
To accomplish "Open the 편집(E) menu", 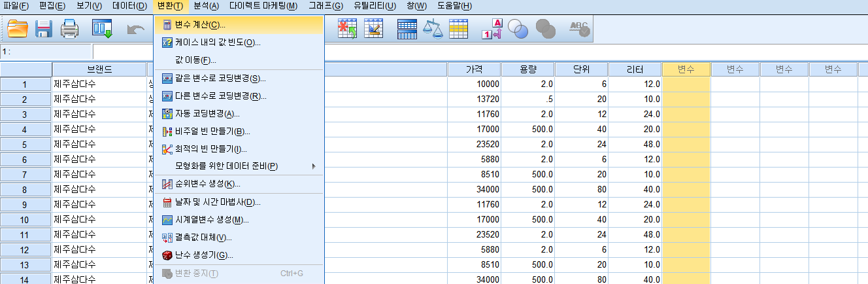I will [x=52, y=6].
